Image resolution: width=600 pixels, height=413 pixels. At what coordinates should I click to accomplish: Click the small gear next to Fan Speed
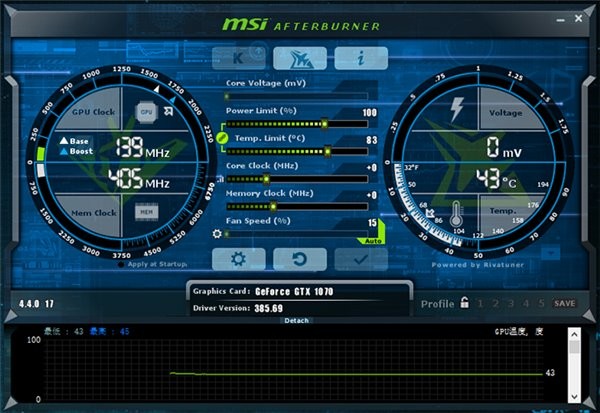(x=217, y=233)
